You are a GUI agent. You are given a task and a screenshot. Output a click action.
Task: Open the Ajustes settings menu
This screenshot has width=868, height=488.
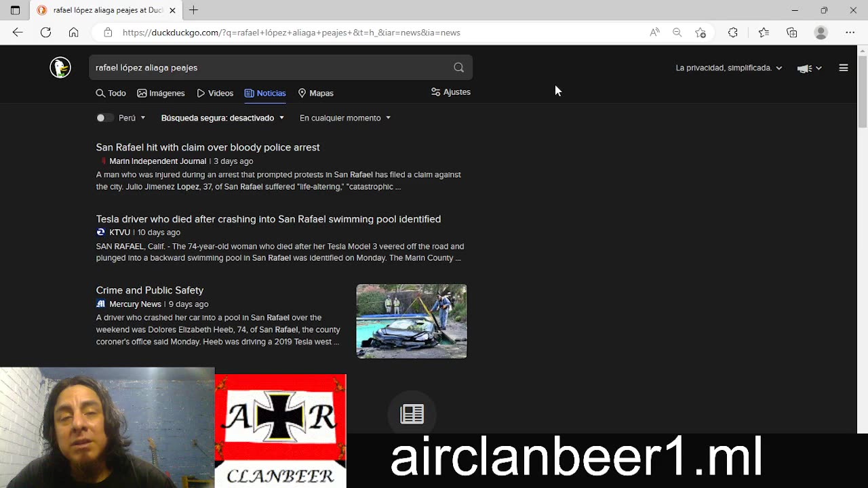(451, 92)
